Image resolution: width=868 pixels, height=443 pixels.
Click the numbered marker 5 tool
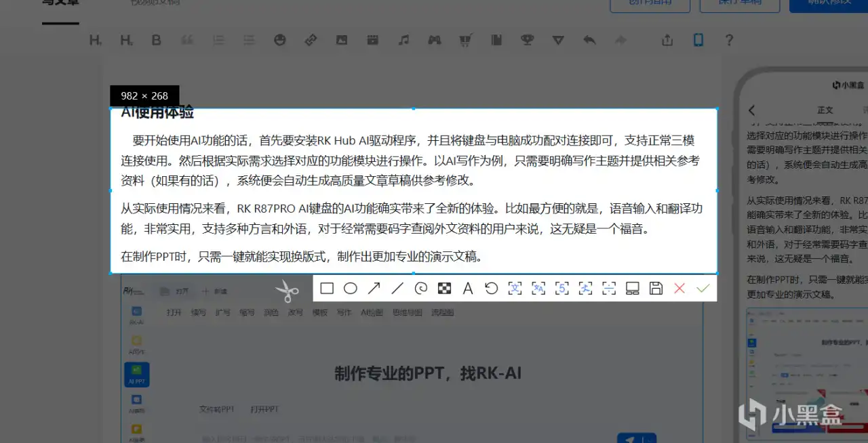coord(561,289)
